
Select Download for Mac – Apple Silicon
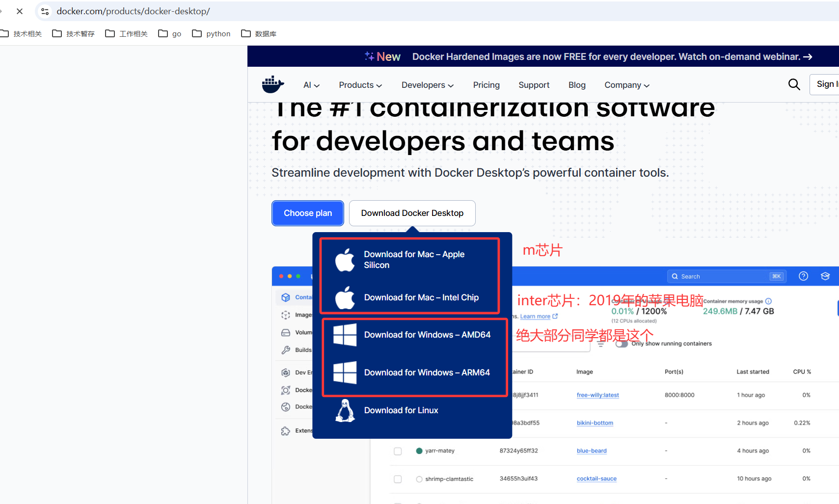coord(412,260)
